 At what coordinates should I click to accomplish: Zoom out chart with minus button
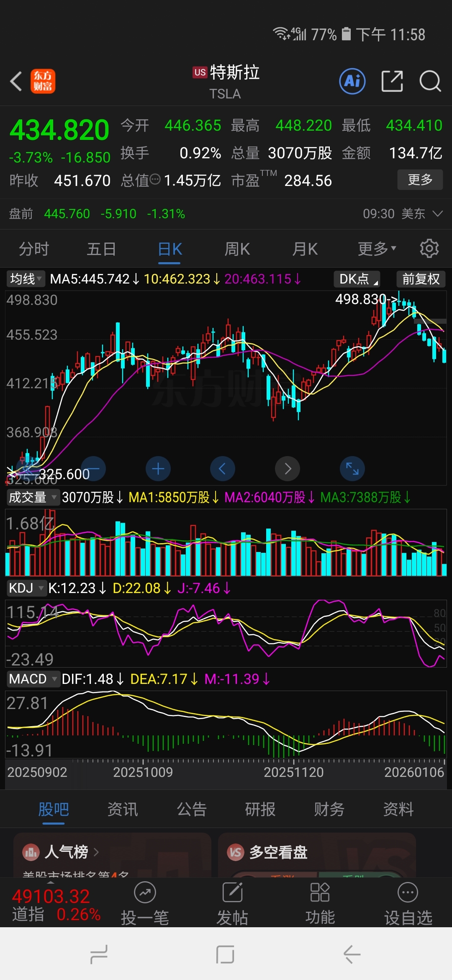coord(93,469)
